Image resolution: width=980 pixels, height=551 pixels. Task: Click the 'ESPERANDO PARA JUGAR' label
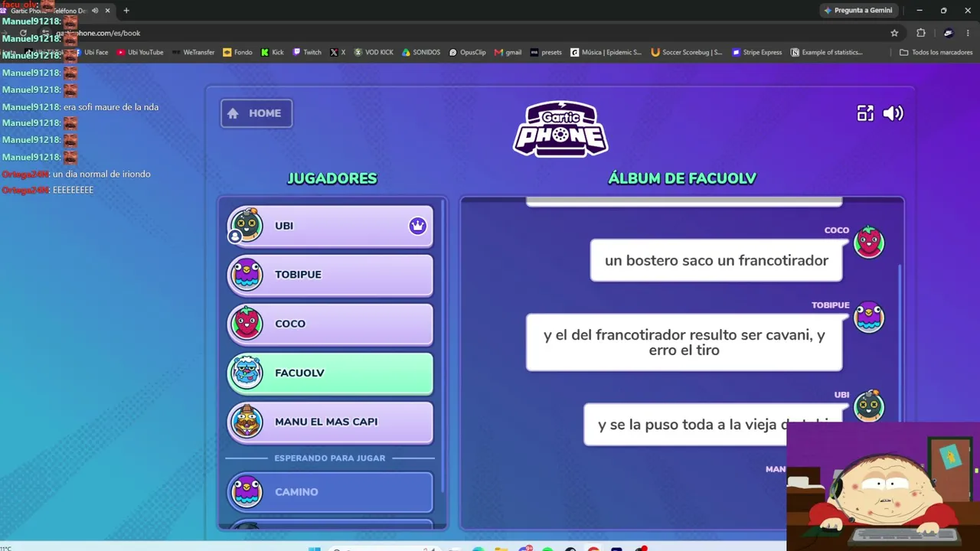point(330,458)
